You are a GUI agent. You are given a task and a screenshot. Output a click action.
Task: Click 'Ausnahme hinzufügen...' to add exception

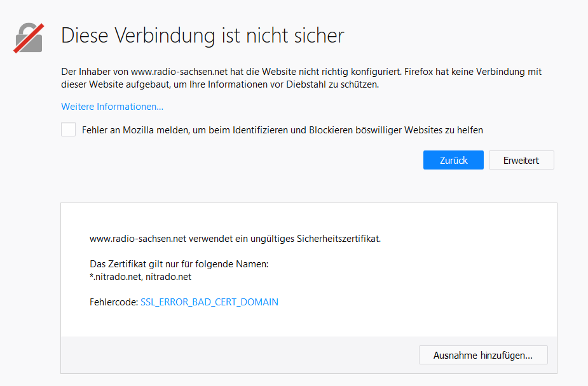(483, 355)
